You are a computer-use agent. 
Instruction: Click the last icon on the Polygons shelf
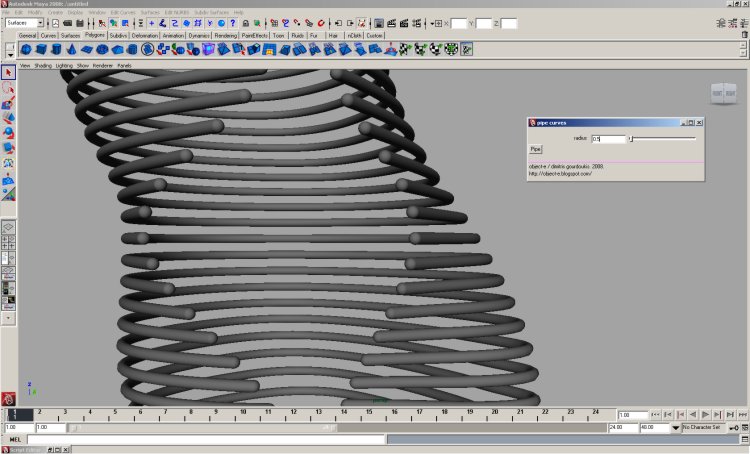[467, 49]
